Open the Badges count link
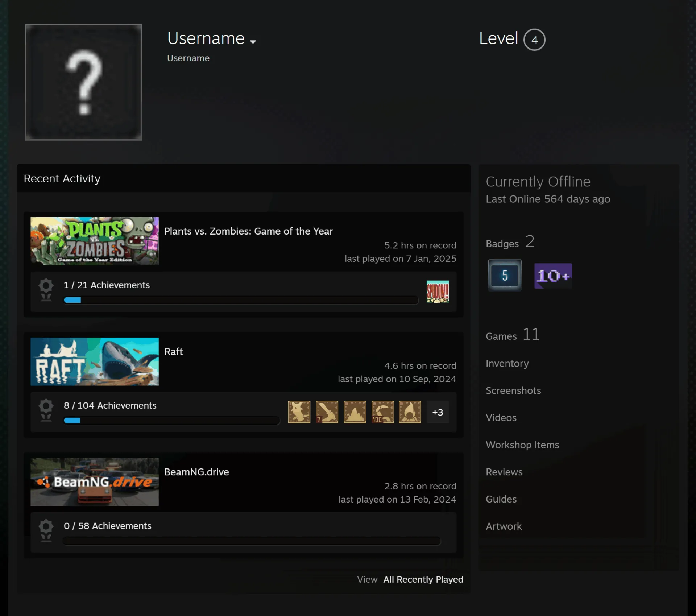Image resolution: width=696 pixels, height=616 pixels. pyautogui.click(x=510, y=242)
